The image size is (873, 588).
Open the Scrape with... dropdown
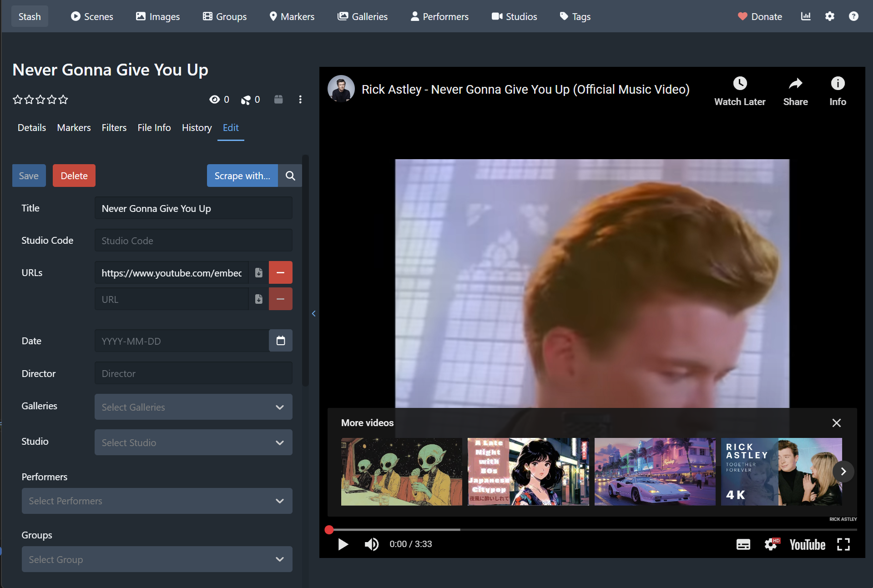click(x=242, y=176)
